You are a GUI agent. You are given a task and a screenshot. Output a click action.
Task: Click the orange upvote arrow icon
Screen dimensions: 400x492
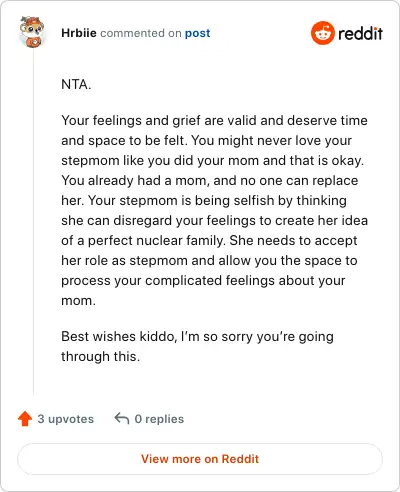(25, 419)
